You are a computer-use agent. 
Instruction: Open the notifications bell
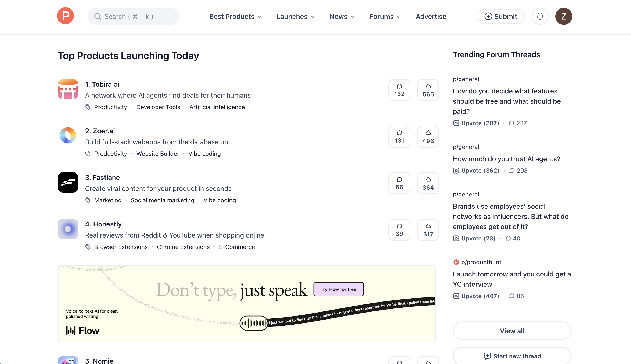click(x=540, y=17)
